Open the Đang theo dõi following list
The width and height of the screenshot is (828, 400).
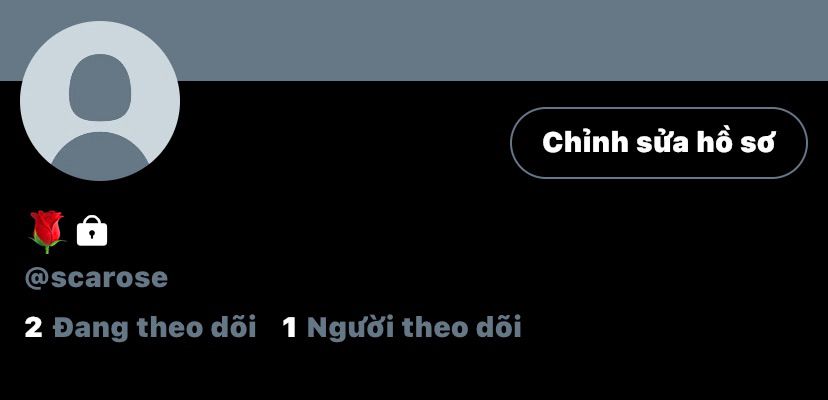point(140,327)
